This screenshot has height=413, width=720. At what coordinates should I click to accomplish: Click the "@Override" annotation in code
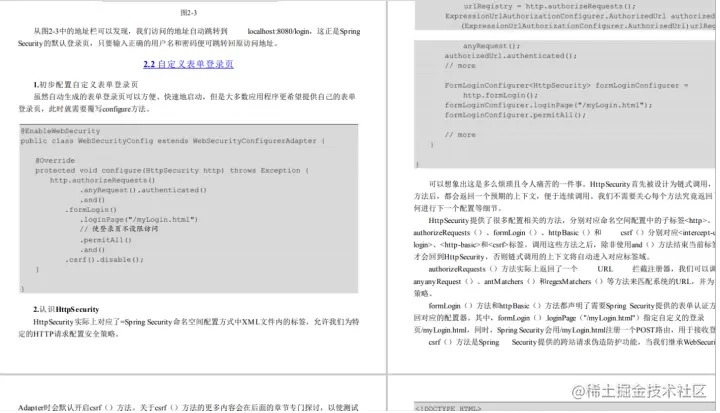[x=55, y=161]
